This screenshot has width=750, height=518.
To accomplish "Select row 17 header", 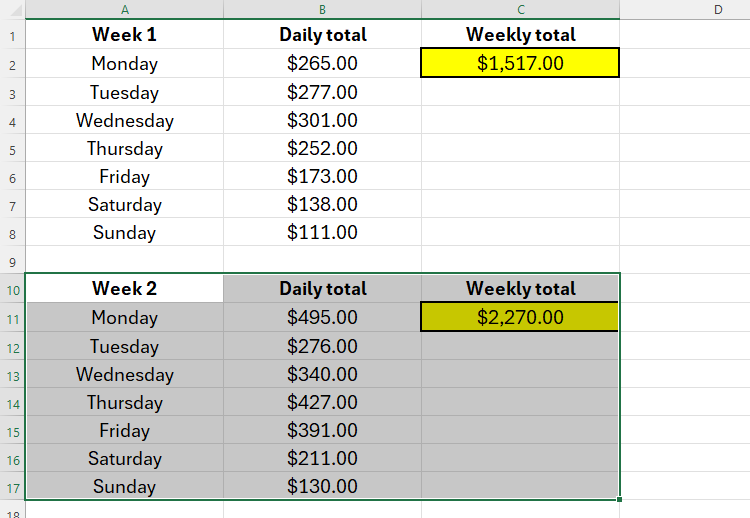I will (x=12, y=488).
